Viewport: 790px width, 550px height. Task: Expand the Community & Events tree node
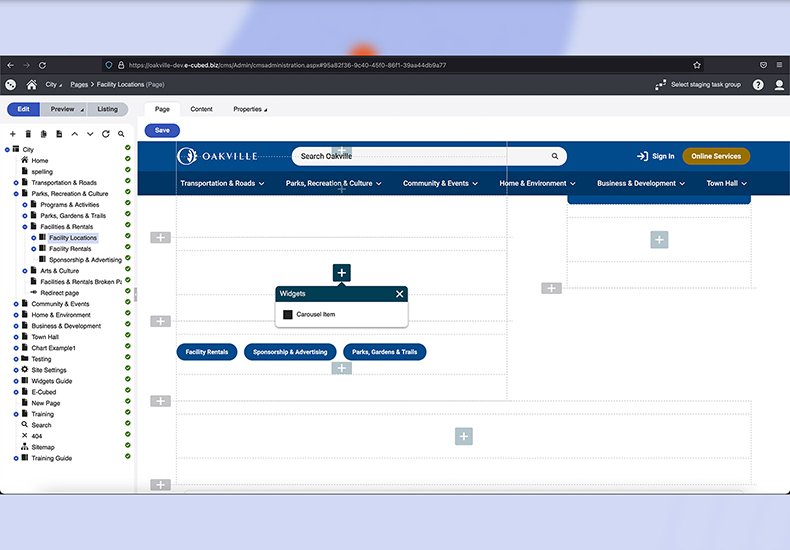click(x=16, y=304)
